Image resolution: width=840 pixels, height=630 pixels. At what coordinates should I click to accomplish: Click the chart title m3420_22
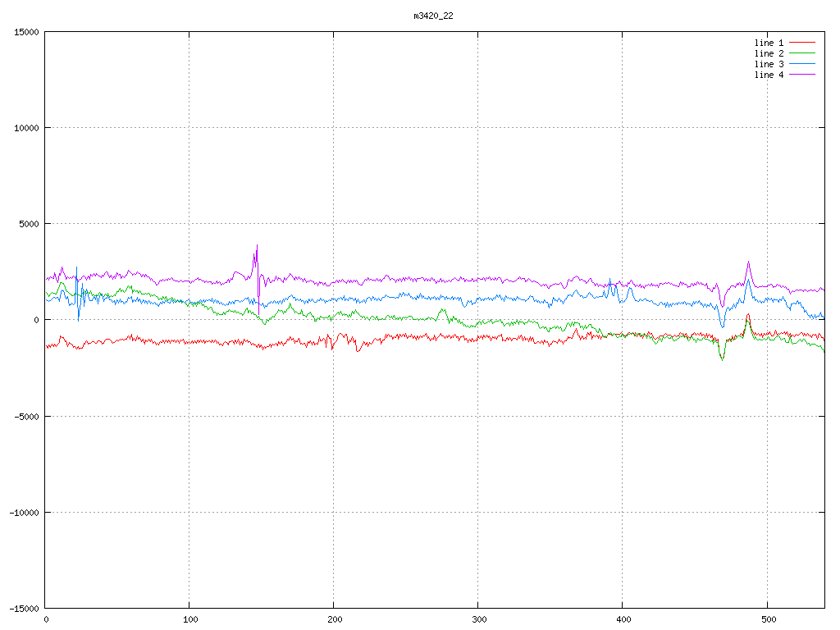pyautogui.click(x=433, y=16)
